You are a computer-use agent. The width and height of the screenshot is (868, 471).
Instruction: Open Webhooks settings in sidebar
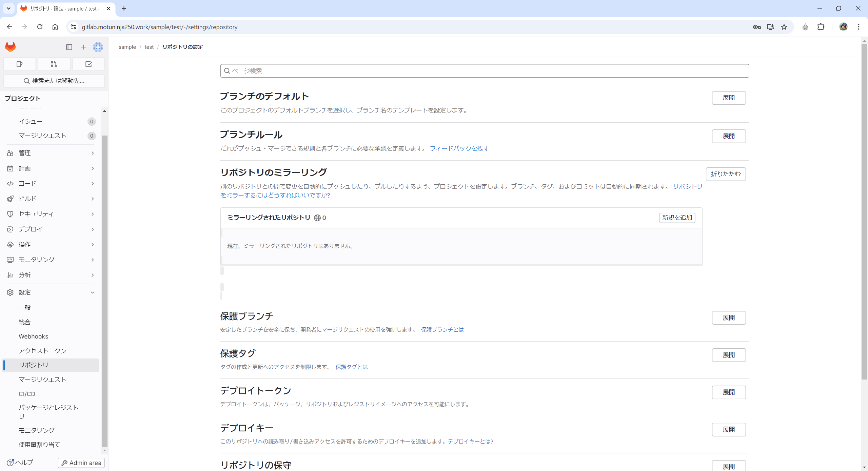(x=34, y=336)
